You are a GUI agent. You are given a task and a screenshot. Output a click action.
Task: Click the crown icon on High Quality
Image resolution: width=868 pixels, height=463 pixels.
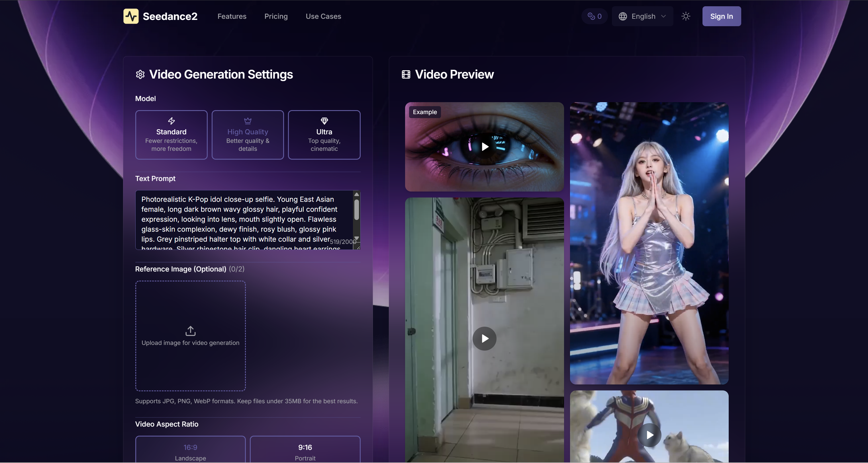(x=248, y=121)
